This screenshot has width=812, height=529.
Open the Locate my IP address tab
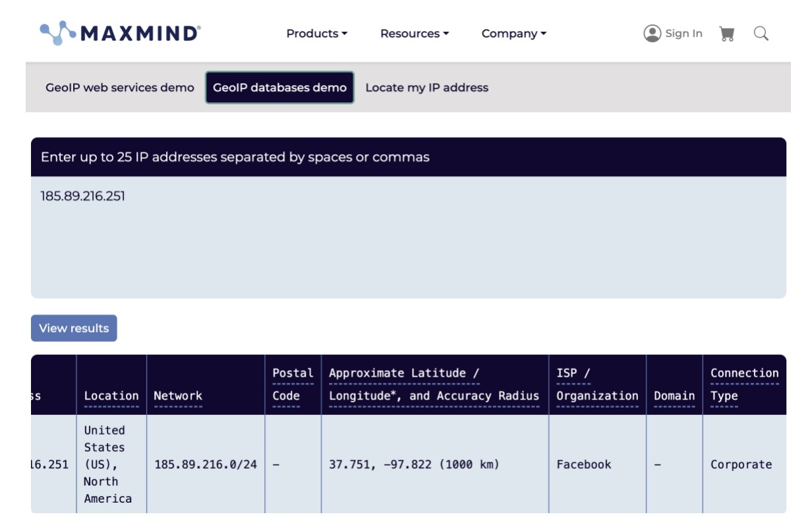(x=426, y=88)
